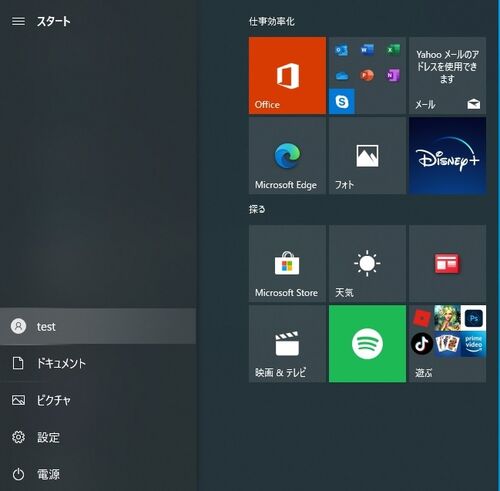Launch Outlook from the Office folder tile

[342, 50]
